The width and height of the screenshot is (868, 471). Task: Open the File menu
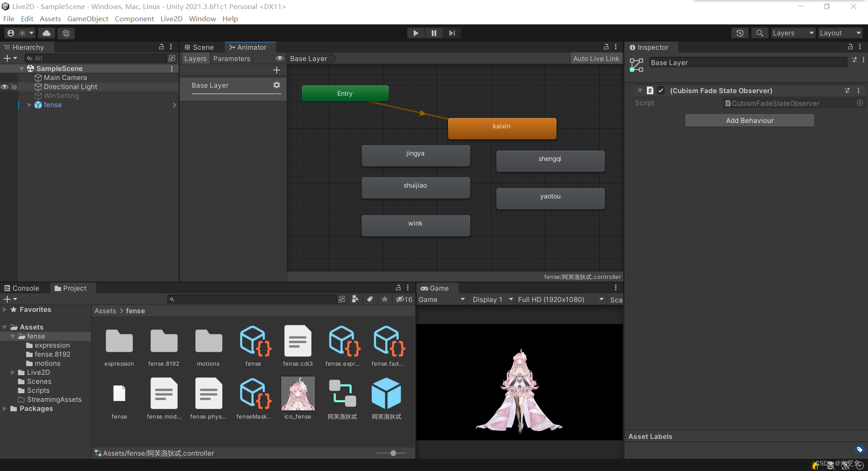click(x=9, y=19)
